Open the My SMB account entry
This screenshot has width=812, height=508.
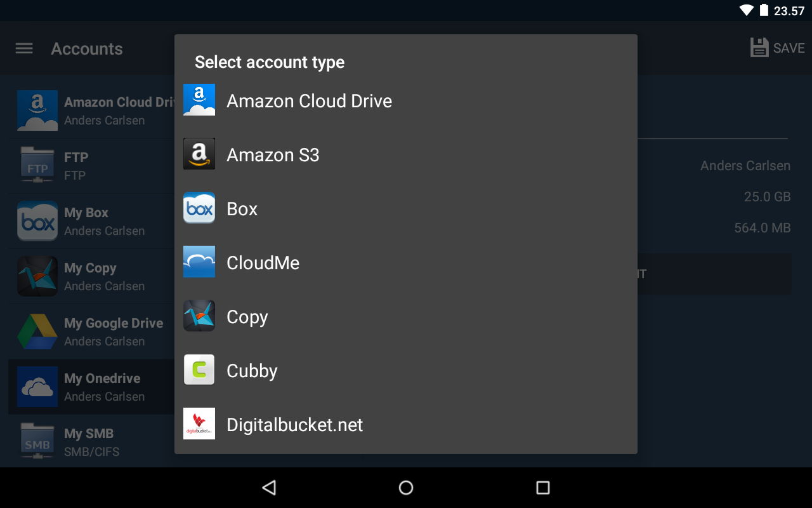coord(89,442)
